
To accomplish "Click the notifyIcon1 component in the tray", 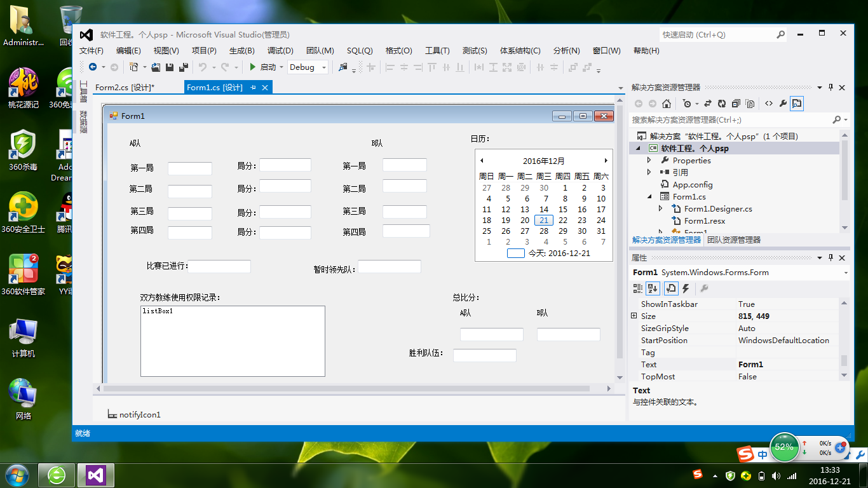I will [134, 414].
